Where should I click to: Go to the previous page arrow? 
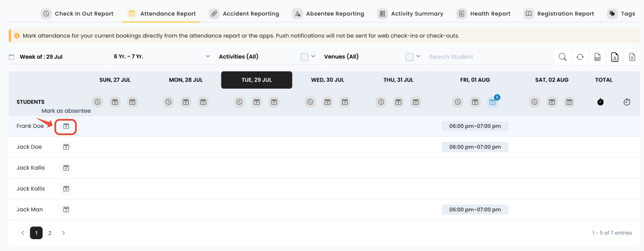coord(23,233)
